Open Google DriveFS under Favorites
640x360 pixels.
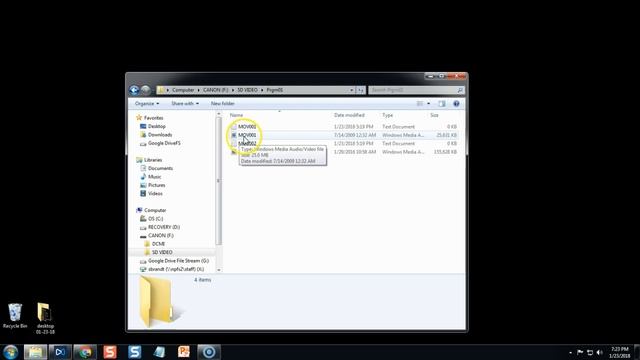(164, 143)
